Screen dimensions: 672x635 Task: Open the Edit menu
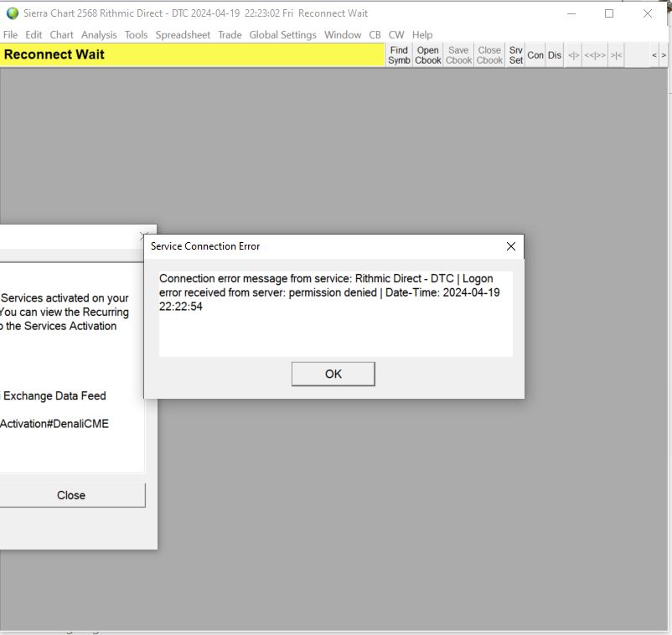click(x=34, y=34)
